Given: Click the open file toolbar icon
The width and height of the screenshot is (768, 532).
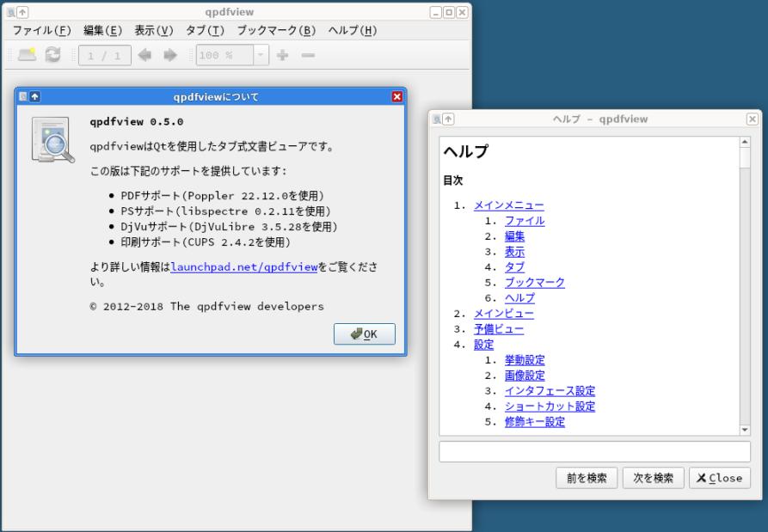Looking at the screenshot, I should [x=27, y=55].
